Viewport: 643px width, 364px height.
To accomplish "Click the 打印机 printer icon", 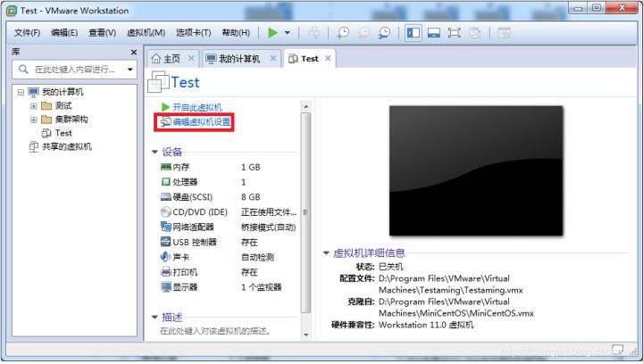I will [x=166, y=272].
